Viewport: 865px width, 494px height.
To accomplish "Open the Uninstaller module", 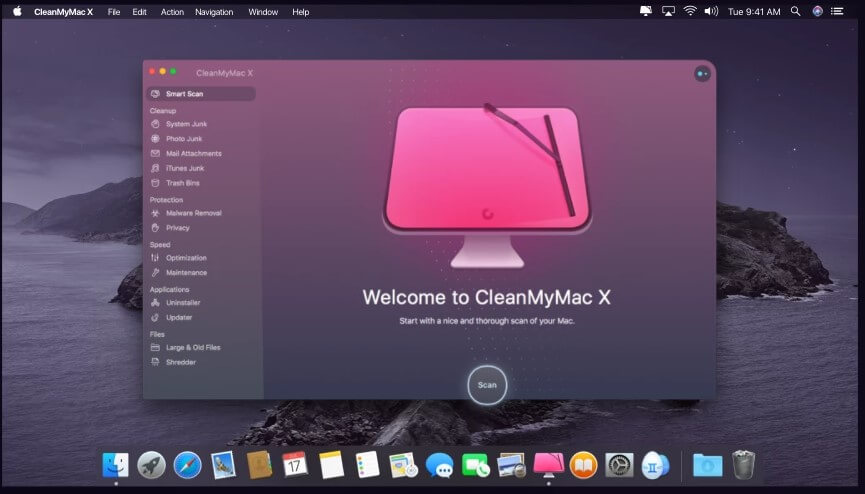I will click(x=184, y=302).
